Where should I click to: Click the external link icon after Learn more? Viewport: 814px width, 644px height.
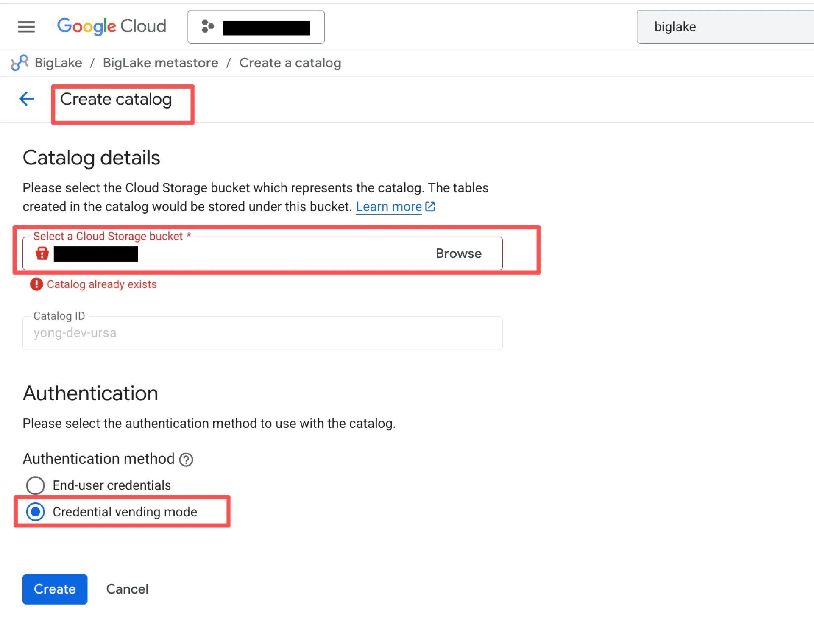click(430, 206)
